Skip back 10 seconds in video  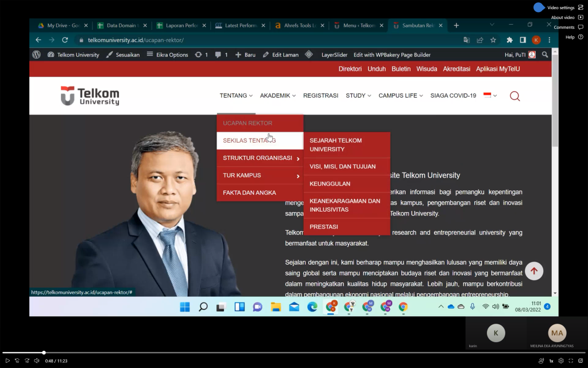pos(17,361)
